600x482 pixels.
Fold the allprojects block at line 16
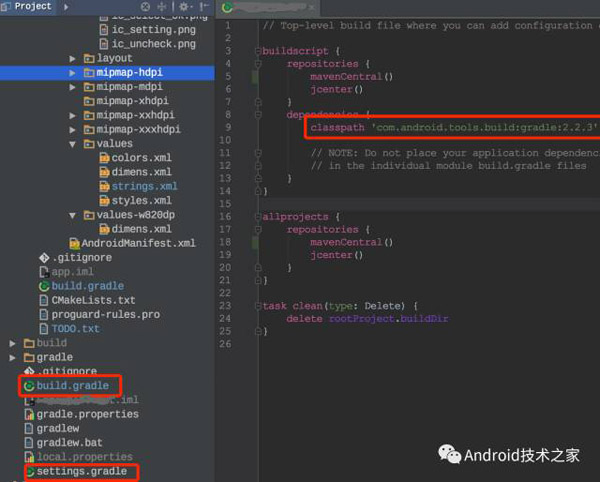258,217
